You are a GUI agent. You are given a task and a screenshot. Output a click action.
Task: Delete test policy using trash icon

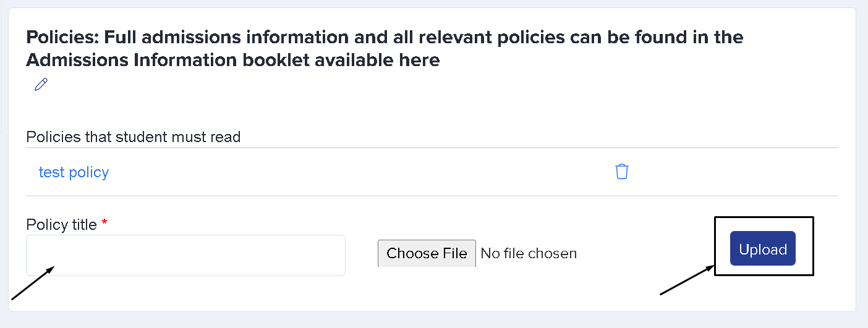[622, 171]
